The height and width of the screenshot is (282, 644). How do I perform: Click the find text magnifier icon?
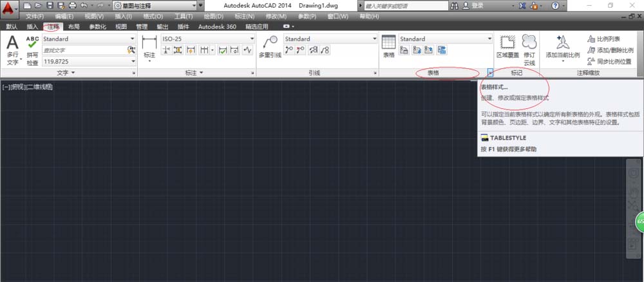point(131,50)
